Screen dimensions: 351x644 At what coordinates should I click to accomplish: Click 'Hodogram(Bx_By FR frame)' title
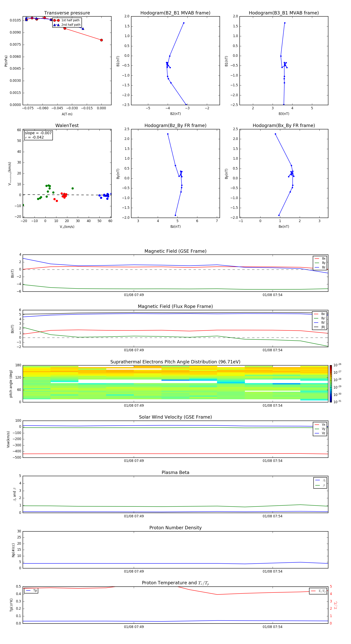click(x=284, y=125)
